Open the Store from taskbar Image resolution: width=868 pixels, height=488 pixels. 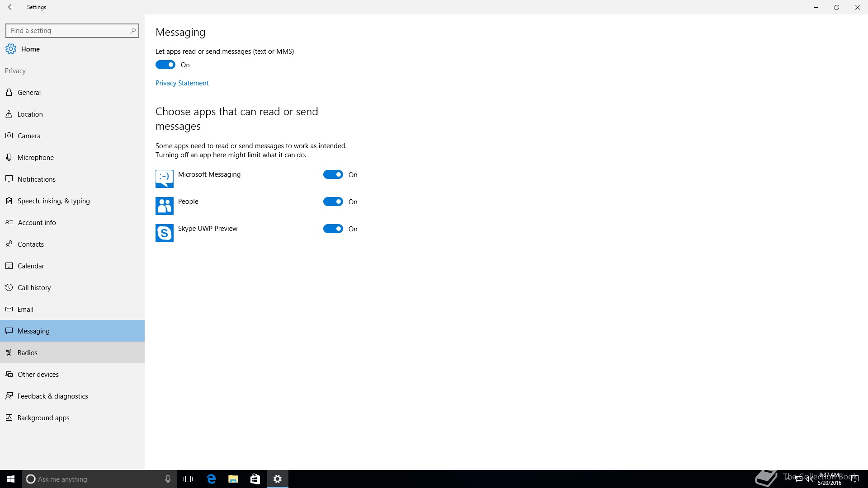(x=255, y=479)
